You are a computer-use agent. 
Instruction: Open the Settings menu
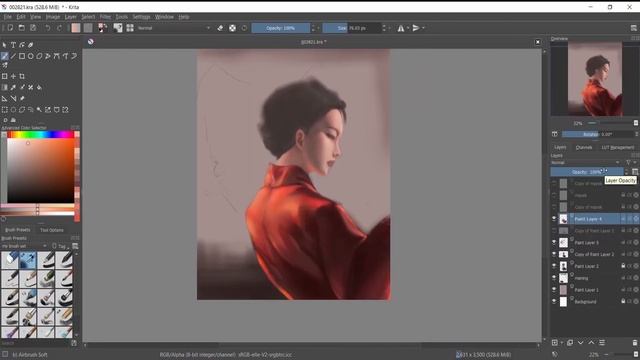pyautogui.click(x=141, y=17)
